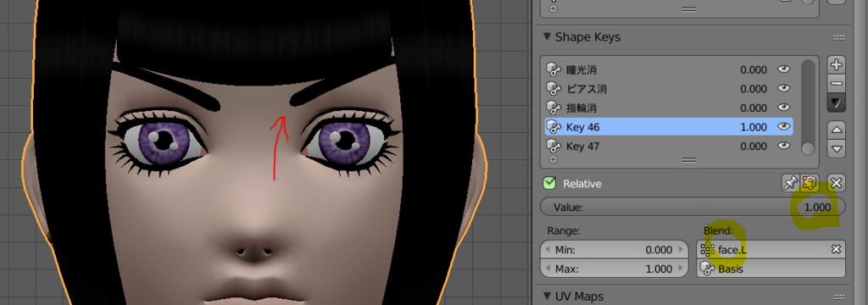868x305 pixels.
Task: Toggle visibility eye for 指輪消
Action: pos(783,107)
